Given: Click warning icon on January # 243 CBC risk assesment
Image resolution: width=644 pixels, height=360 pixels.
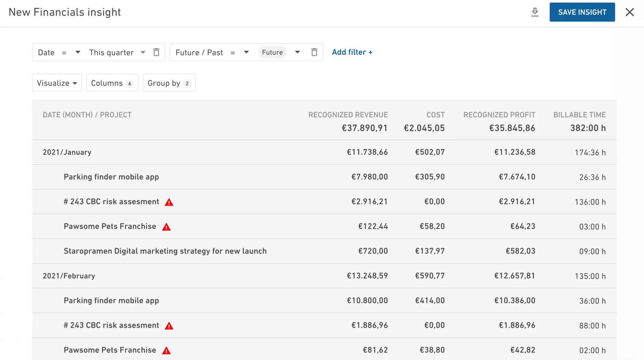Looking at the screenshot, I should pos(169,202).
